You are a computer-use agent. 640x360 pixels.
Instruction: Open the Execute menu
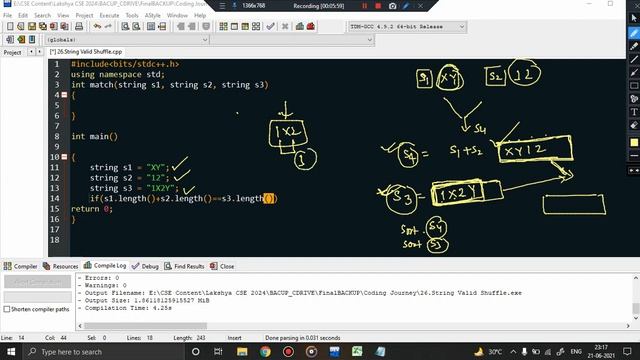coord(109,15)
